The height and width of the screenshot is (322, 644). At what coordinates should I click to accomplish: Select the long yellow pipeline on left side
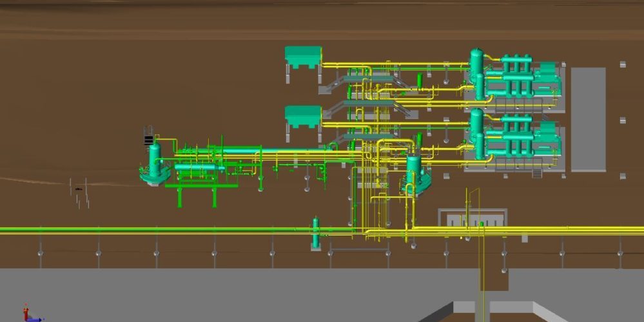(x=161, y=230)
